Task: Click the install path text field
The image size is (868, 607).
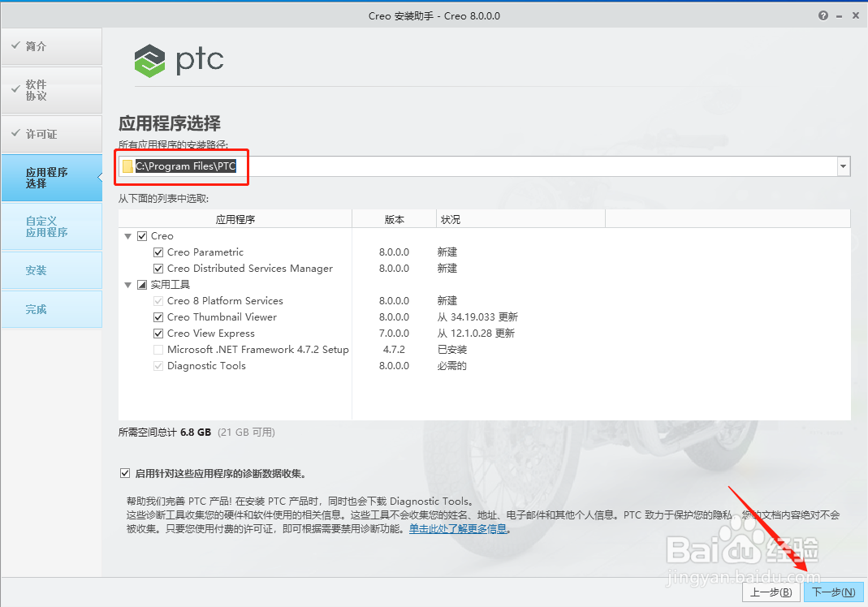Action: click(485, 166)
